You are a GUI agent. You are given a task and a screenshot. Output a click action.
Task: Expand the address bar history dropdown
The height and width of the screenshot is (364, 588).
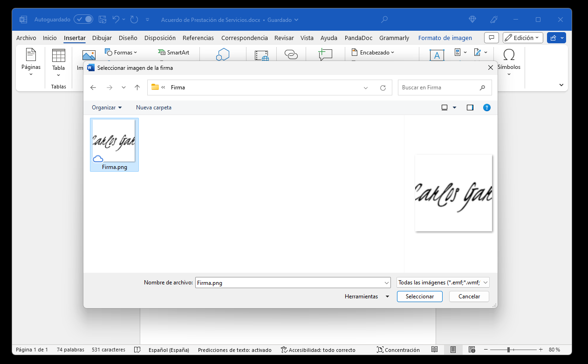tap(366, 88)
